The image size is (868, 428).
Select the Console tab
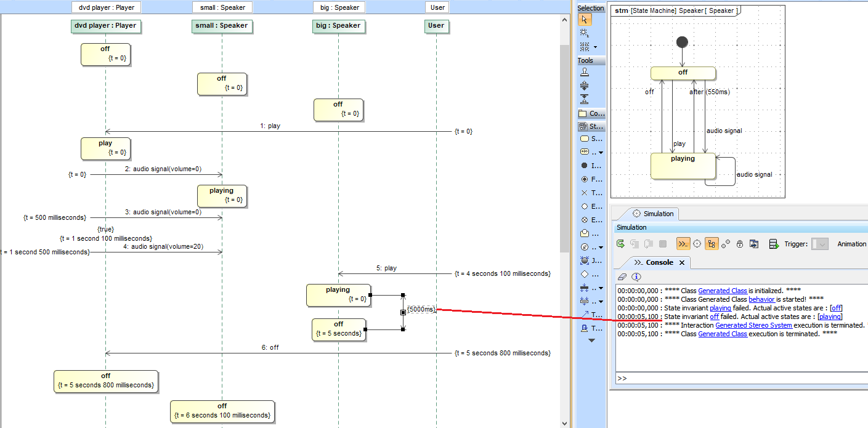pos(659,262)
